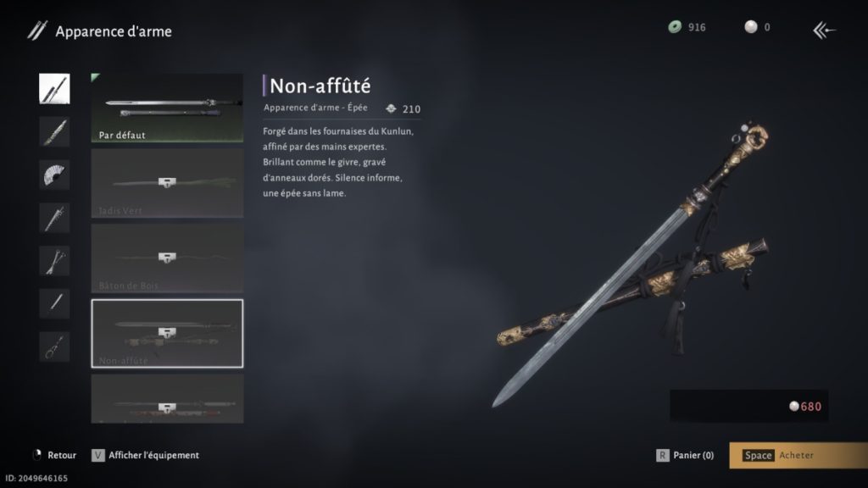The height and width of the screenshot is (488, 868).
Task: Open the Panier (0) cart
Action: (x=685, y=455)
